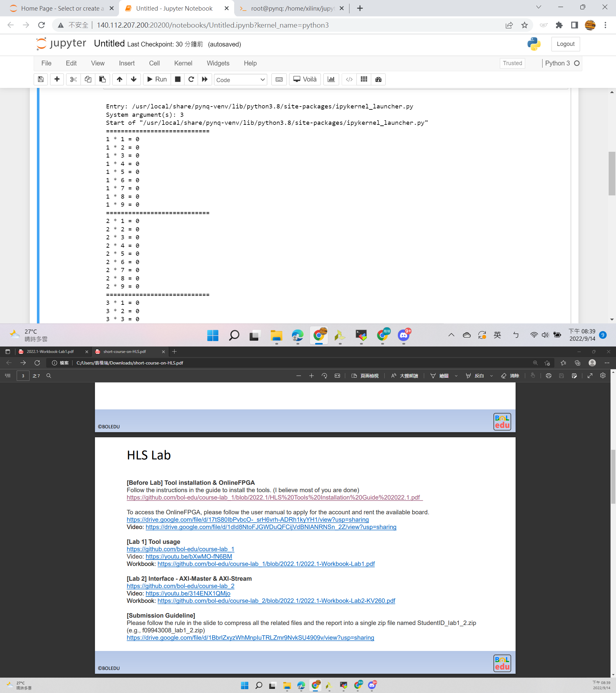
Task: Restart the kernel using the refresh icon
Action: [191, 79]
